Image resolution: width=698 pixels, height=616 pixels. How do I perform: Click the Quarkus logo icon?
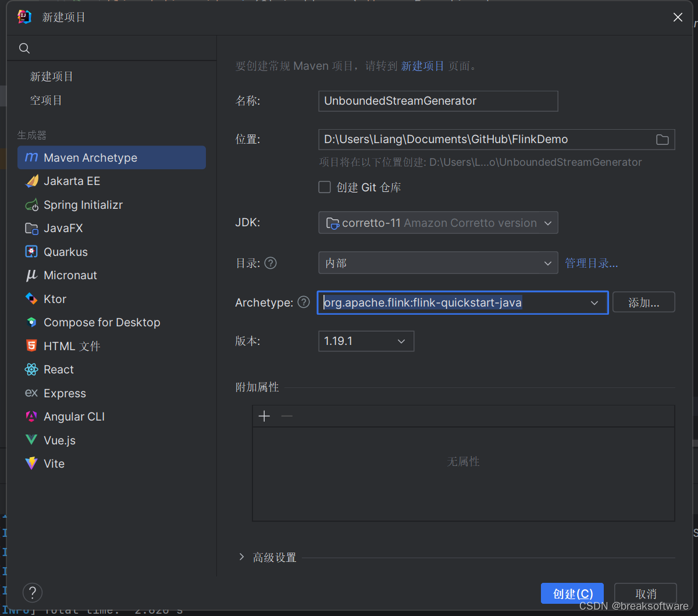tap(31, 252)
